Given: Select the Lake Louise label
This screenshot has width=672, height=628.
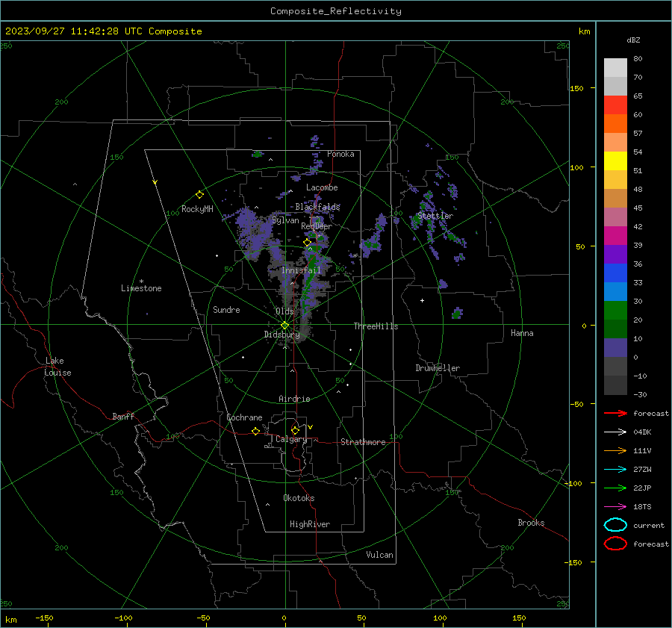Looking at the screenshot, I should tap(57, 367).
